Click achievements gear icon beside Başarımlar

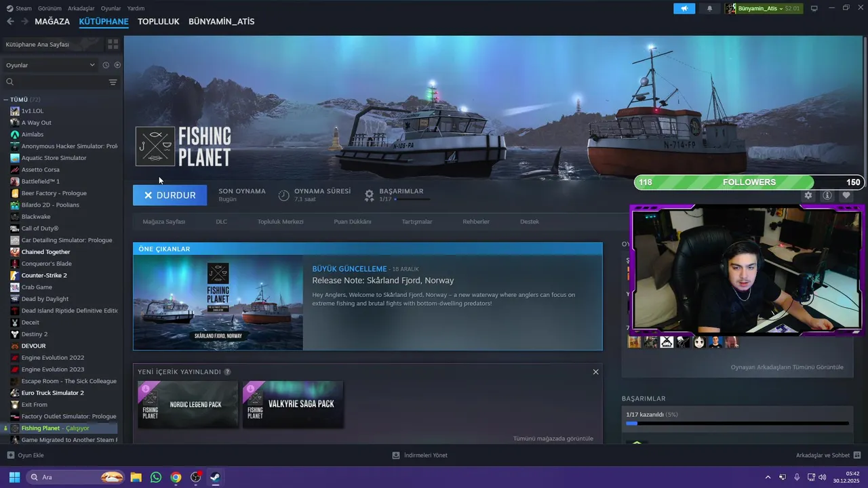click(x=369, y=195)
